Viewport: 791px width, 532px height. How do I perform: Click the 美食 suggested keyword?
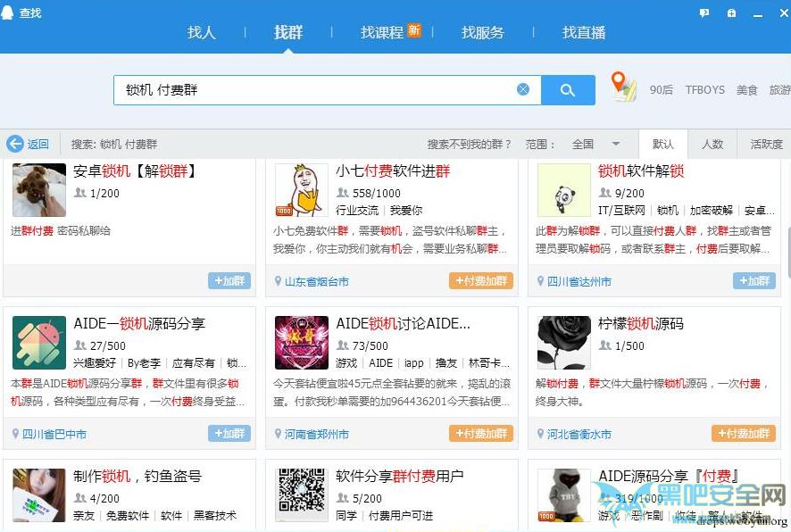pos(746,90)
